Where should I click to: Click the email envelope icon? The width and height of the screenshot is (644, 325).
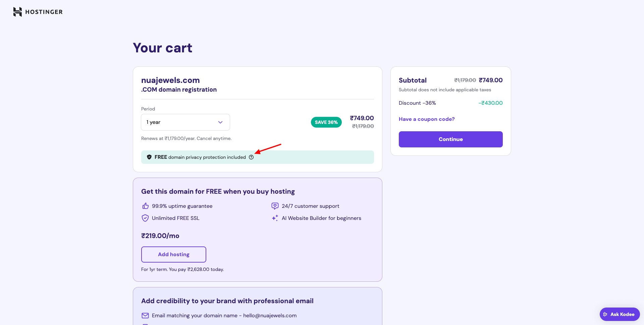(x=145, y=316)
